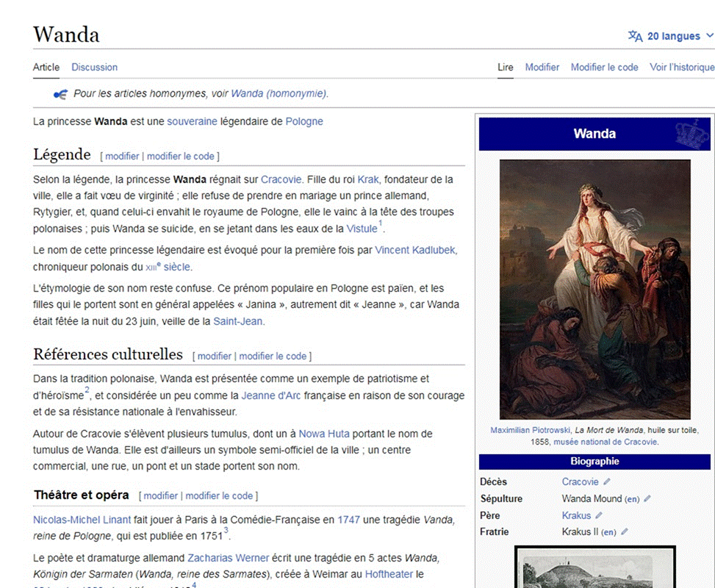Open the Krak link
This screenshot has width=715, height=588.
pyautogui.click(x=368, y=179)
